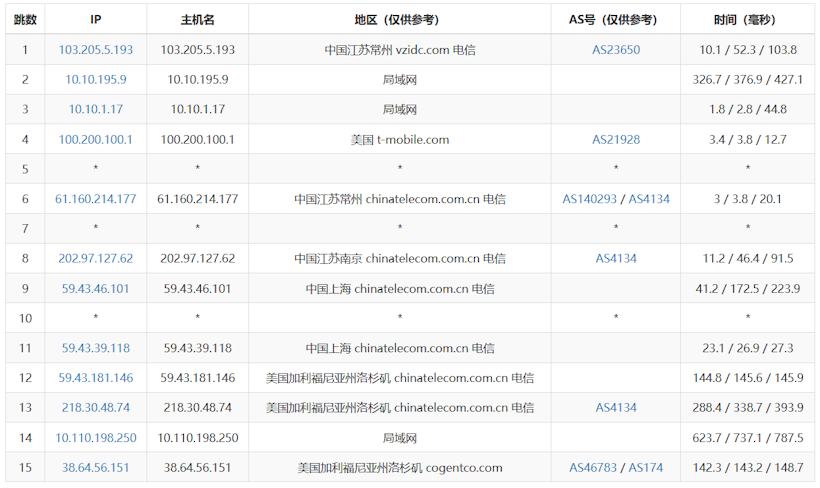The image size is (820, 488).
Task: Follow the AS46783 link
Action: pyautogui.click(x=595, y=467)
